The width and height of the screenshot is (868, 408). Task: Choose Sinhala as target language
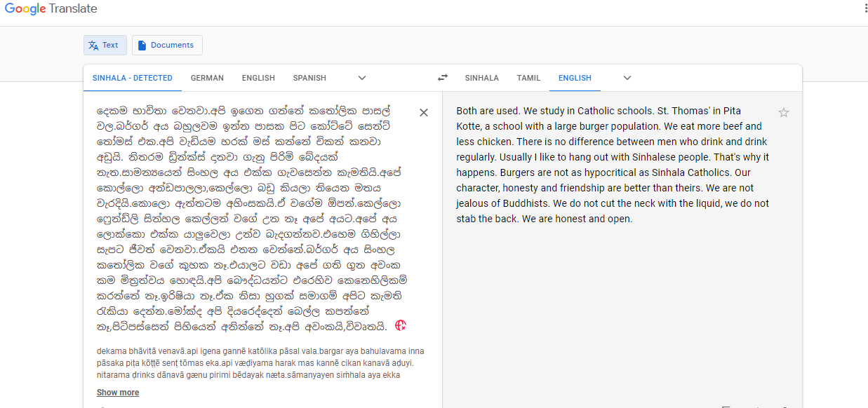coord(482,78)
